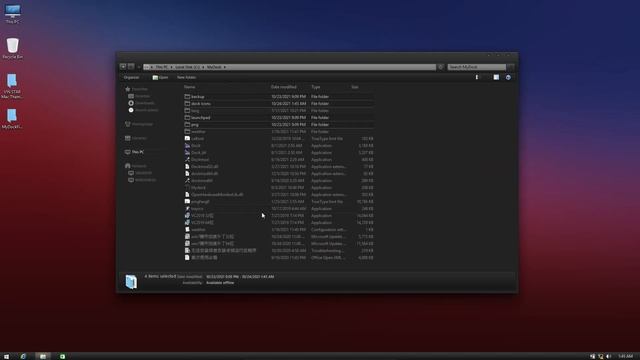Select the png folder

tap(278, 124)
